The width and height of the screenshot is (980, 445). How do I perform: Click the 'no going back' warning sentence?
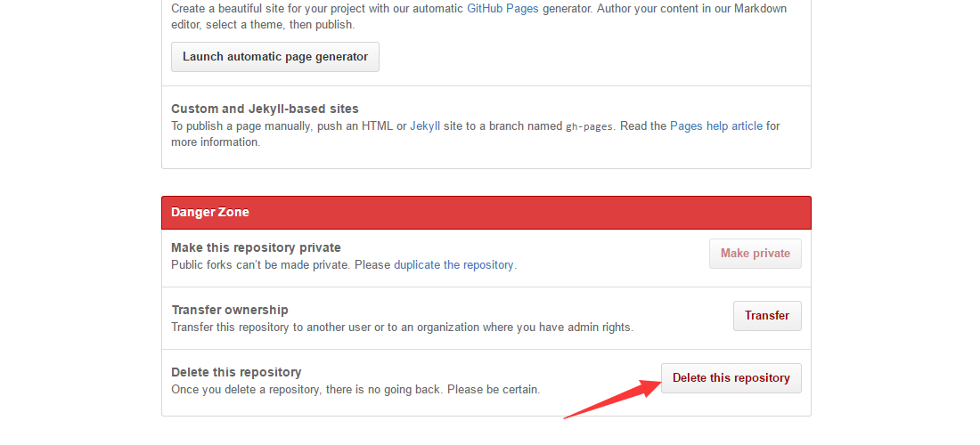coord(355,390)
